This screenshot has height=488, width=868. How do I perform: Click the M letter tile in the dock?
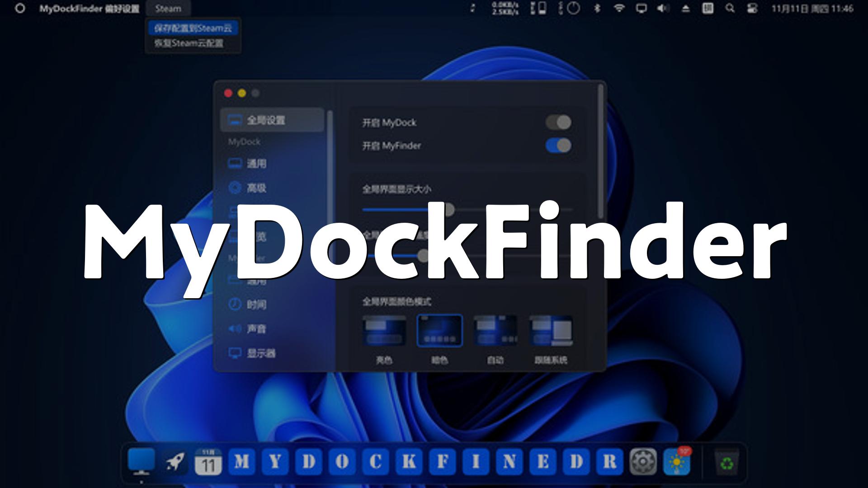[242, 462]
